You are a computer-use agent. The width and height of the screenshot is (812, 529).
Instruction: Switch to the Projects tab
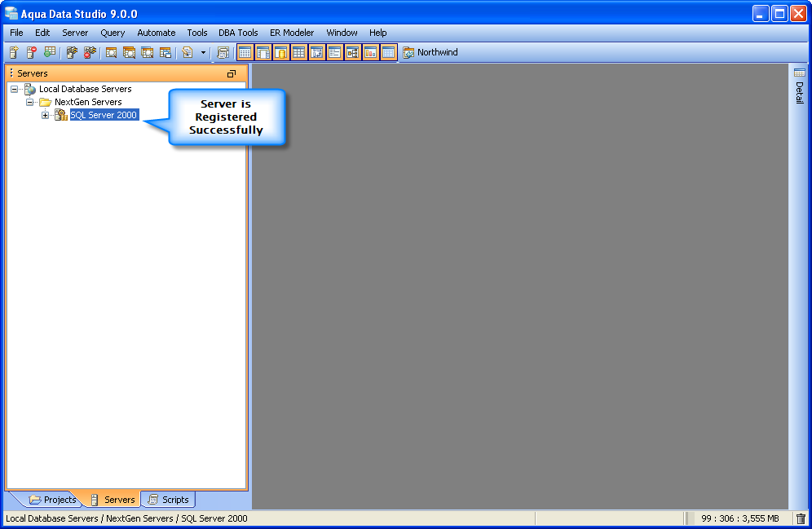52,500
